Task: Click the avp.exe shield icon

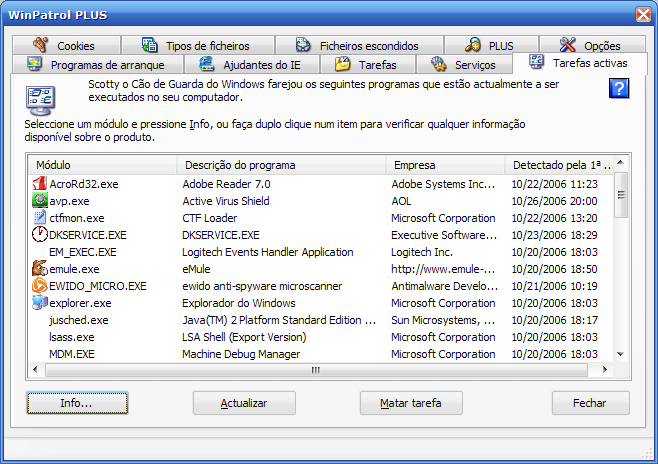Action: click(x=39, y=200)
